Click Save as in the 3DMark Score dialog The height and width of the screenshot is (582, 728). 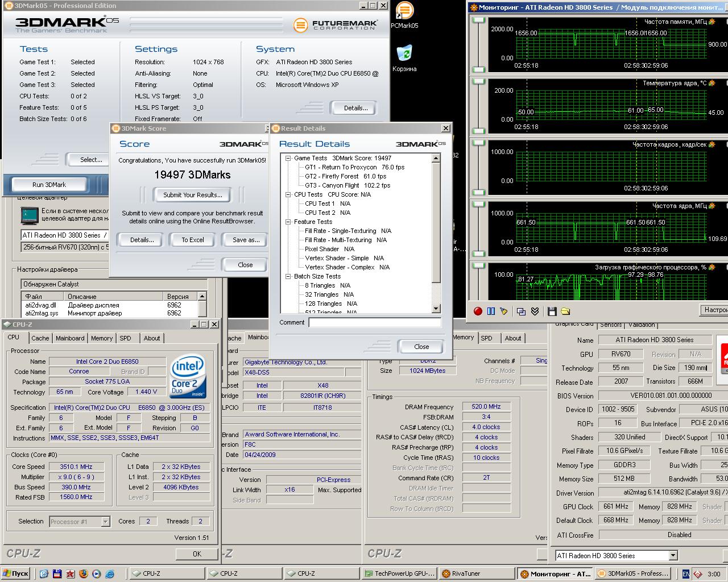[246, 240]
